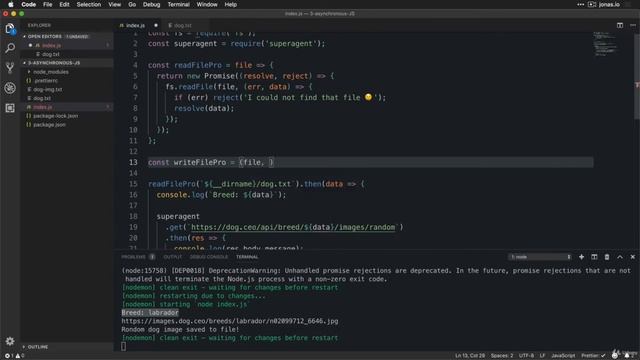Add a new terminal with plus icon
Screen dimensions: 640x360
coord(581,257)
